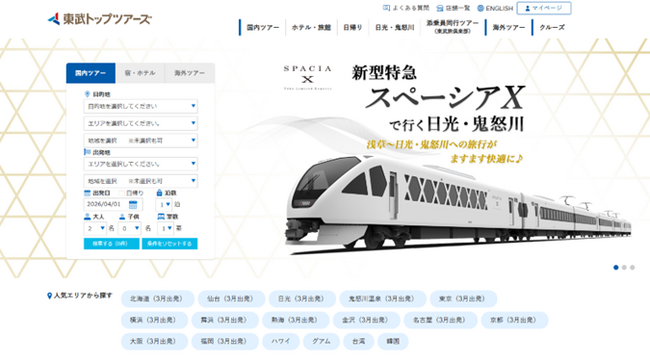
Task: Expand the 大人 adults count dropdown
Action: tap(95, 228)
